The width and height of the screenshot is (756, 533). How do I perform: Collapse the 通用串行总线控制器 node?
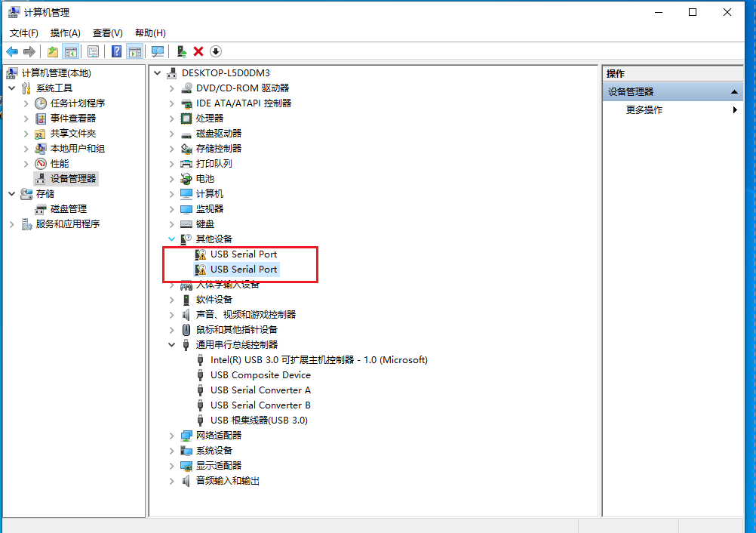point(172,345)
